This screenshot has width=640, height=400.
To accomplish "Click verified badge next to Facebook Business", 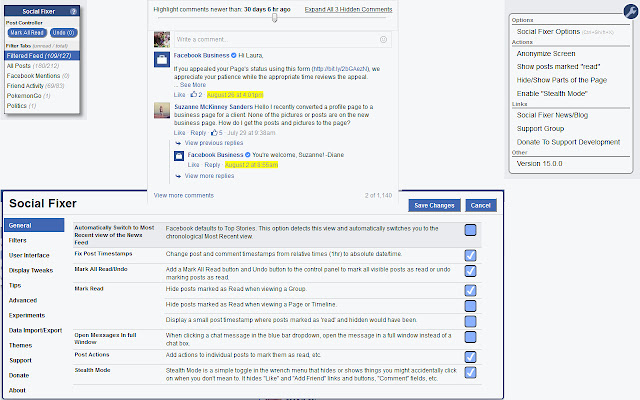I will tap(233, 55).
